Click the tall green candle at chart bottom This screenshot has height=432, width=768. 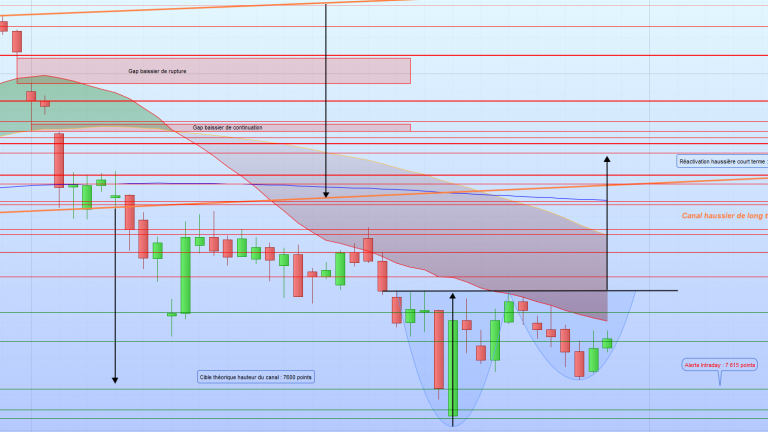(453, 367)
